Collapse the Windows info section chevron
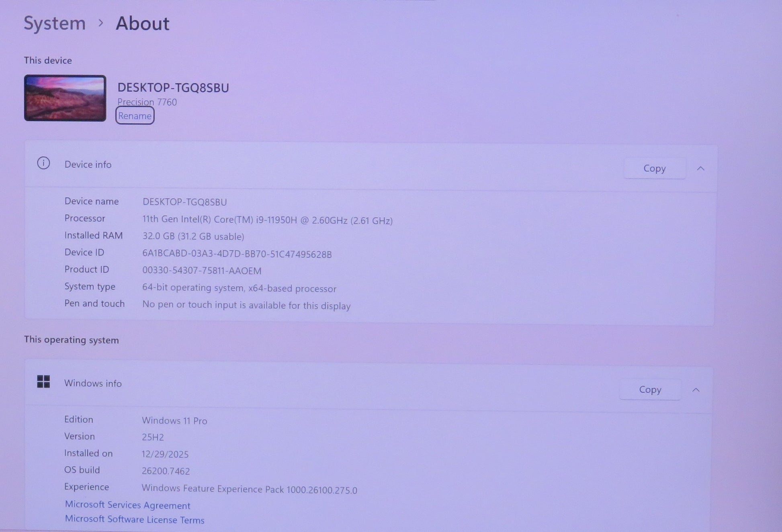This screenshot has width=782, height=532. point(696,390)
